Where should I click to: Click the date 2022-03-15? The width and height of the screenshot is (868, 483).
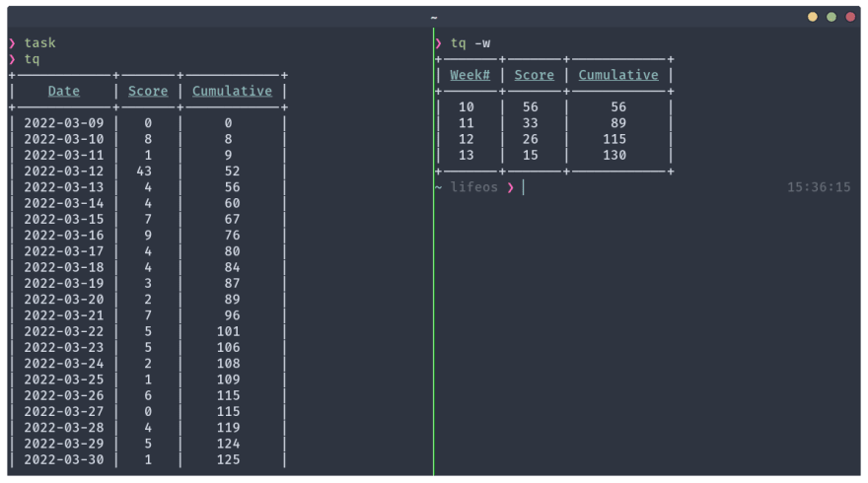click(64, 220)
